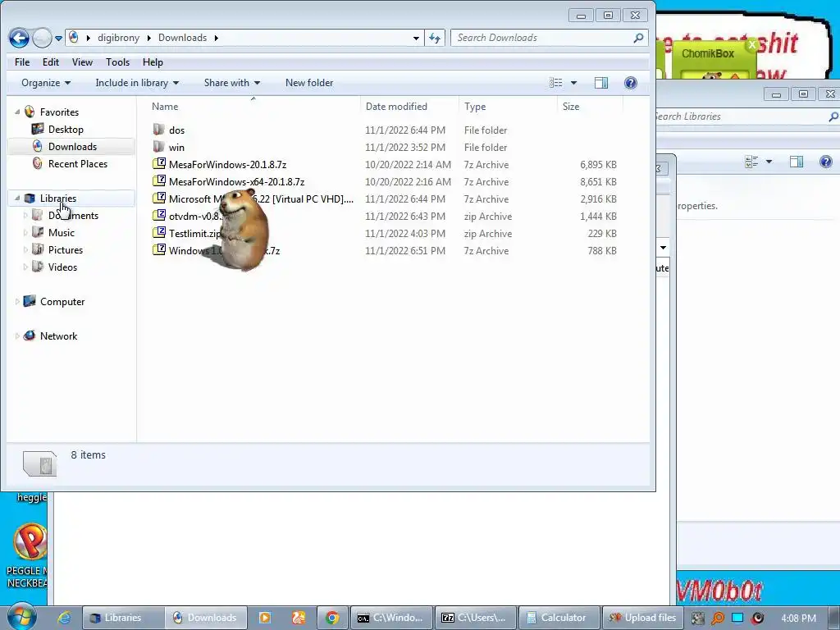
Task: Click the Back navigation arrow button
Action: [x=19, y=38]
